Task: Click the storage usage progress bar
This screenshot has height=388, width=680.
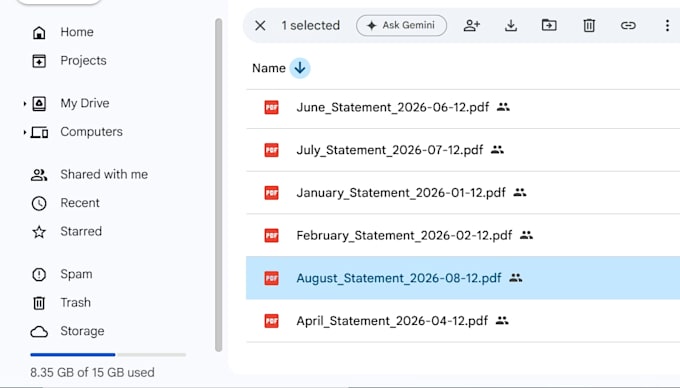Action: tap(108, 355)
